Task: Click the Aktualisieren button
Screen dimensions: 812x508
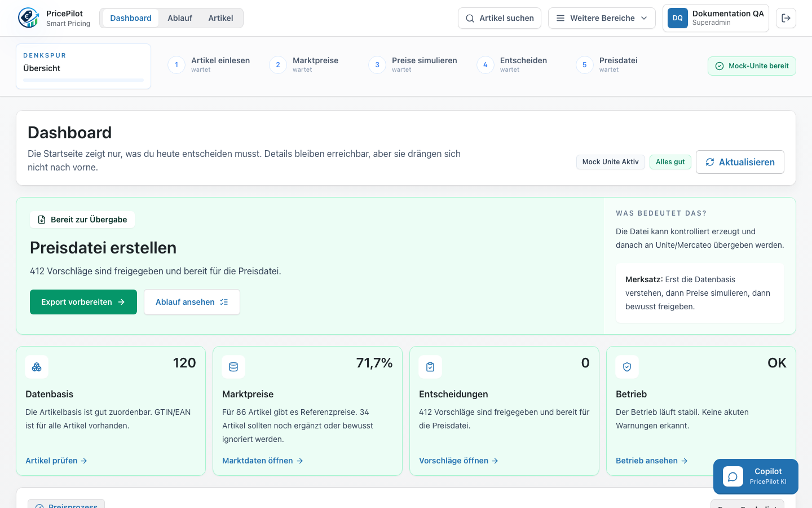Action: click(740, 162)
